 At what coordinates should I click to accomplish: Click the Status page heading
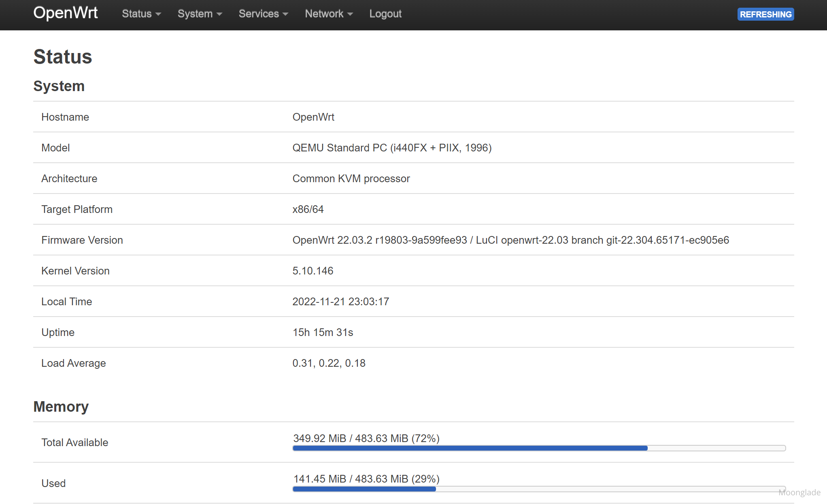63,57
